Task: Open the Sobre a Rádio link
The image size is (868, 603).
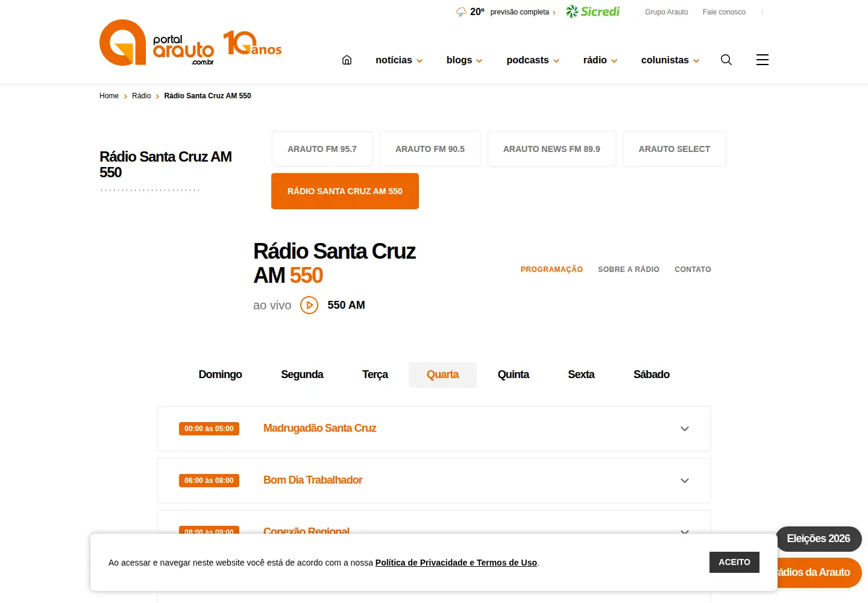Action: [629, 270]
